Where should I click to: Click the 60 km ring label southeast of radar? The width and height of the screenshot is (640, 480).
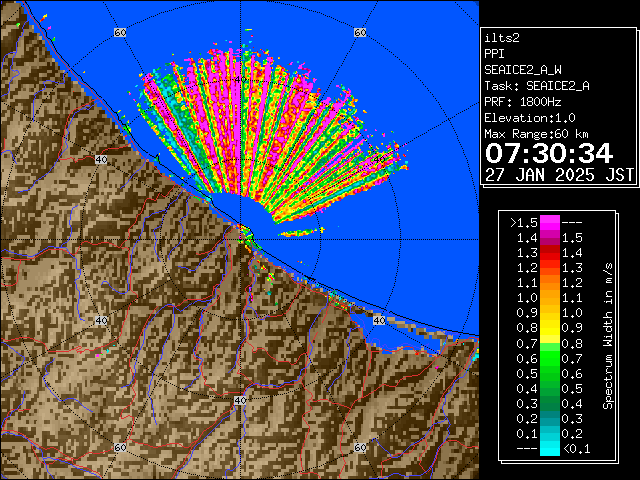[360, 448]
